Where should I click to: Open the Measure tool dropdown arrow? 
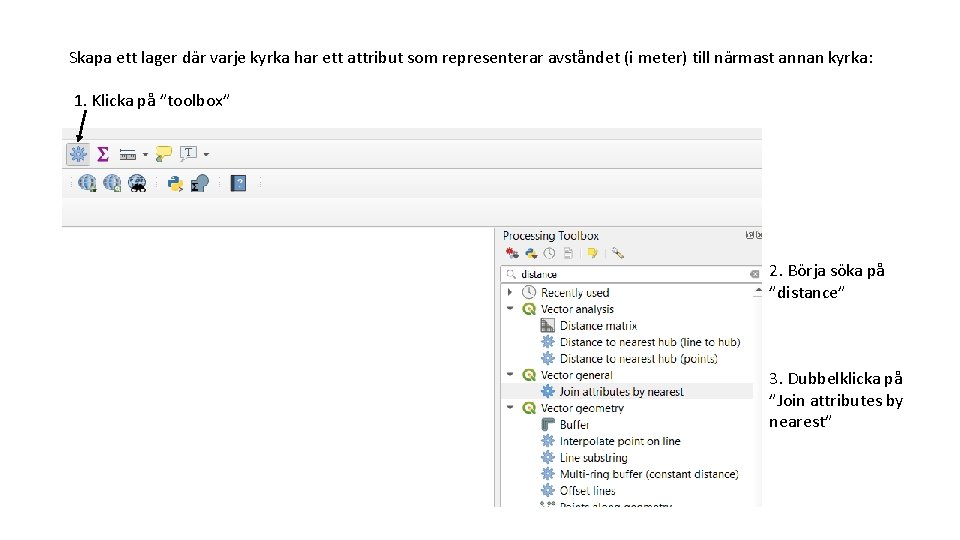click(x=146, y=154)
